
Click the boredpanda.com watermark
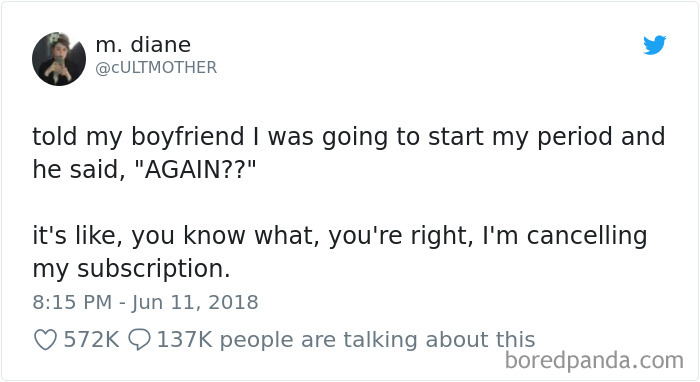pyautogui.click(x=594, y=360)
